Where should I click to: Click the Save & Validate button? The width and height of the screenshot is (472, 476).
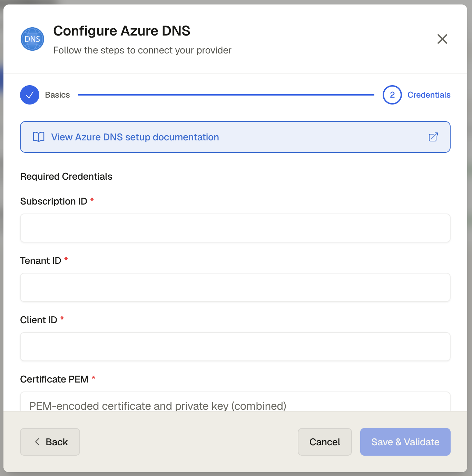pyautogui.click(x=405, y=442)
